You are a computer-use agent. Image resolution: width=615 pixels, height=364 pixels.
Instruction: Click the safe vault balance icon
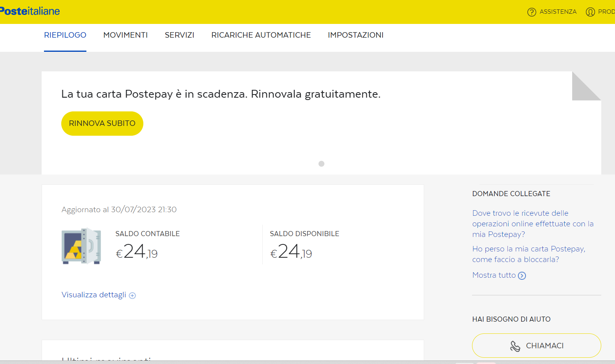[x=81, y=246]
